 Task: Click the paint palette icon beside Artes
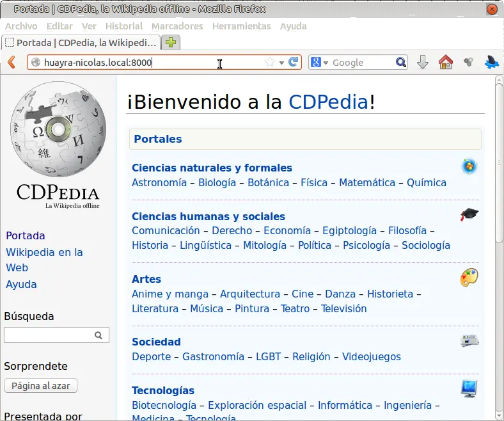point(469,278)
